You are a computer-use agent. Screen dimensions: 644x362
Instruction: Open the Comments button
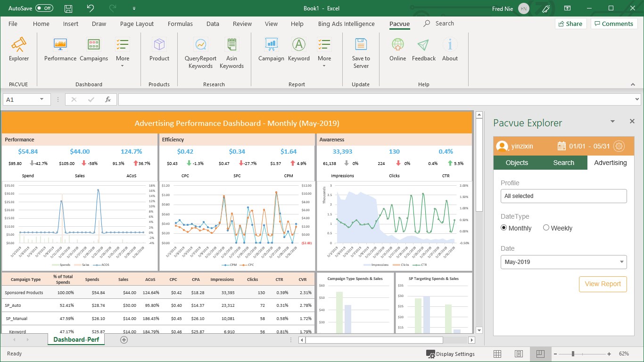click(x=613, y=24)
